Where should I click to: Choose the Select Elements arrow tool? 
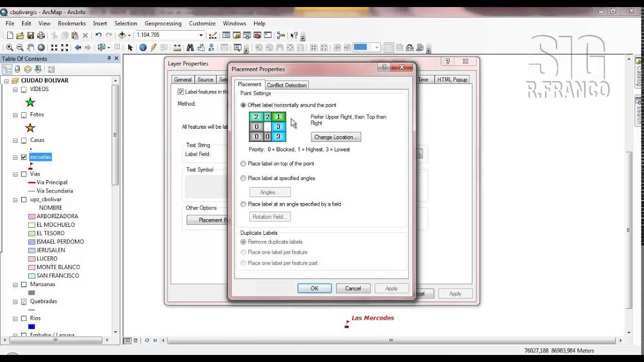click(130, 48)
